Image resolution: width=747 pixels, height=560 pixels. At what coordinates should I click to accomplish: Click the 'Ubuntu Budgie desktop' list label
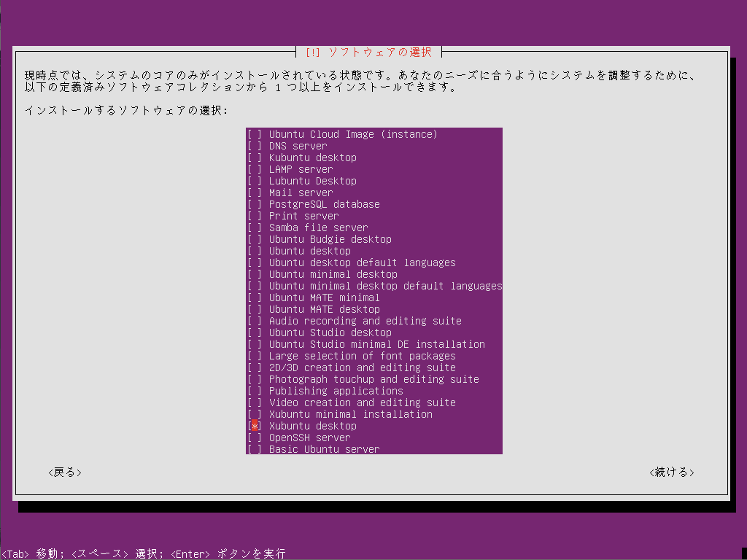point(330,239)
